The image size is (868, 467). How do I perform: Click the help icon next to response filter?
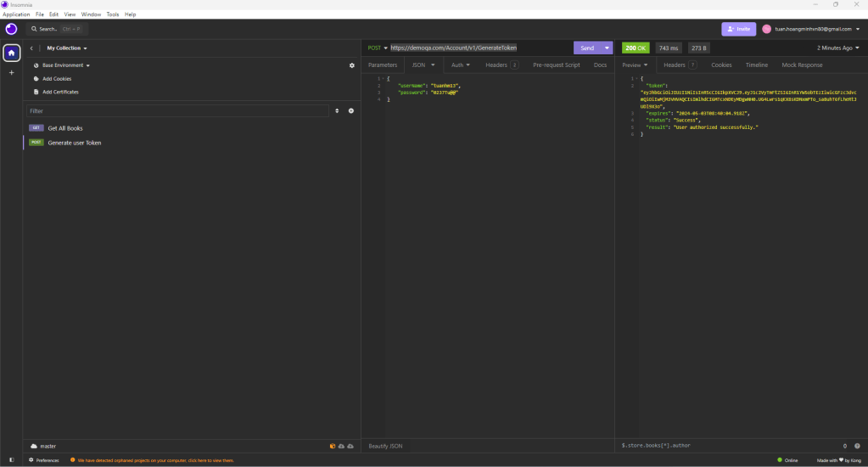pos(859,446)
